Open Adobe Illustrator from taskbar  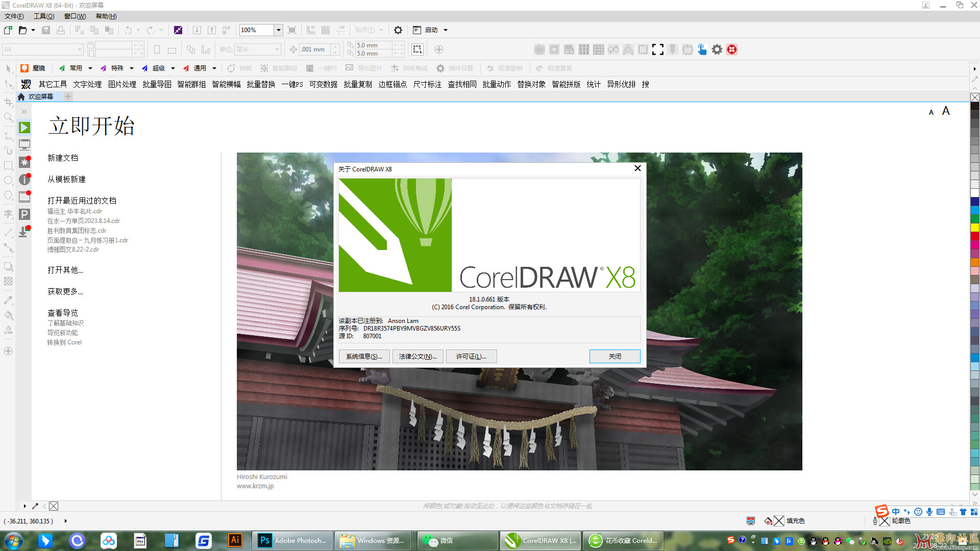click(235, 540)
